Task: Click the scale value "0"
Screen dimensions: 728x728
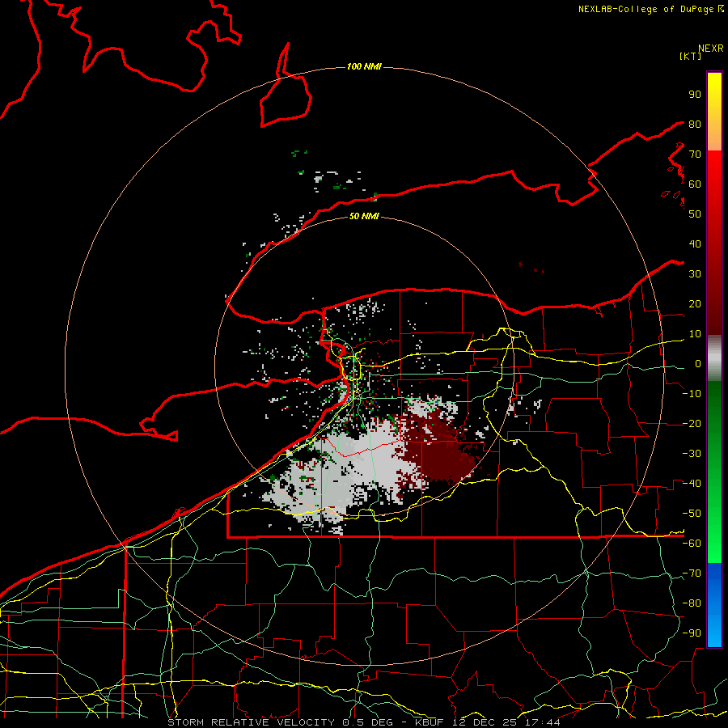Action: coord(698,364)
